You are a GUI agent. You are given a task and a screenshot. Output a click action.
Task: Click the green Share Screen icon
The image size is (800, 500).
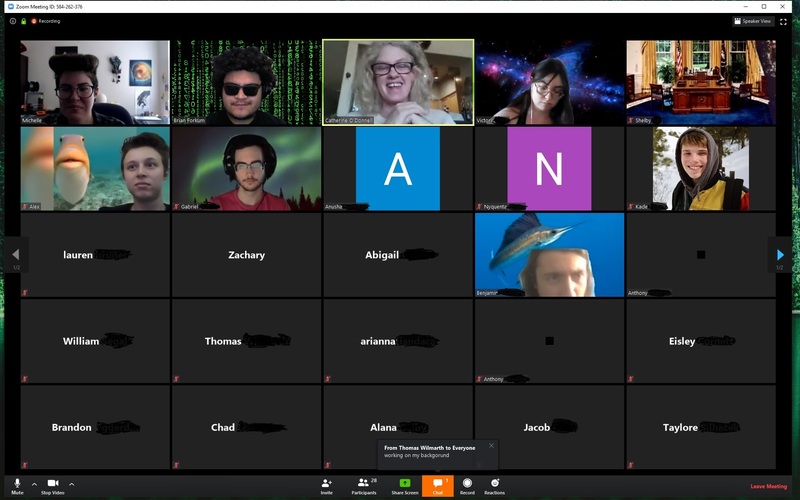(405, 484)
